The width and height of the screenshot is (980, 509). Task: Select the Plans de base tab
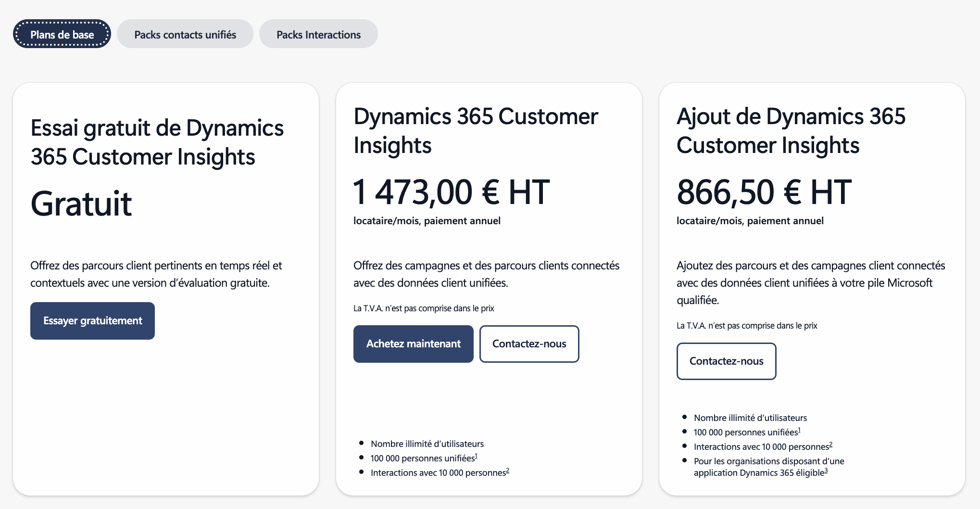tap(62, 34)
